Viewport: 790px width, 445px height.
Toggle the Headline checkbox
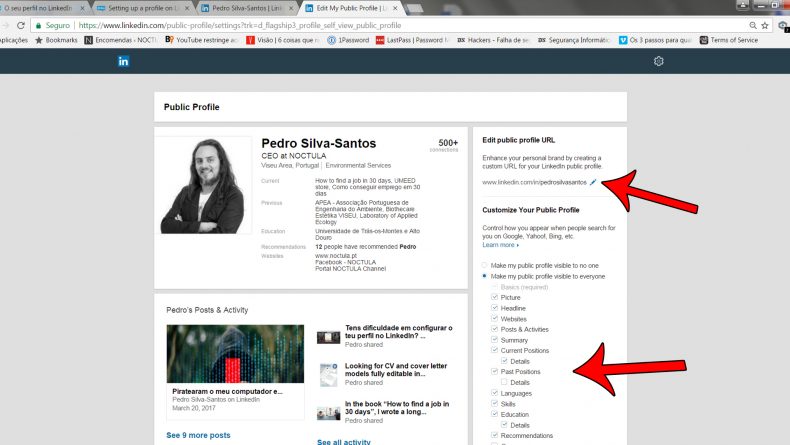[x=494, y=308]
